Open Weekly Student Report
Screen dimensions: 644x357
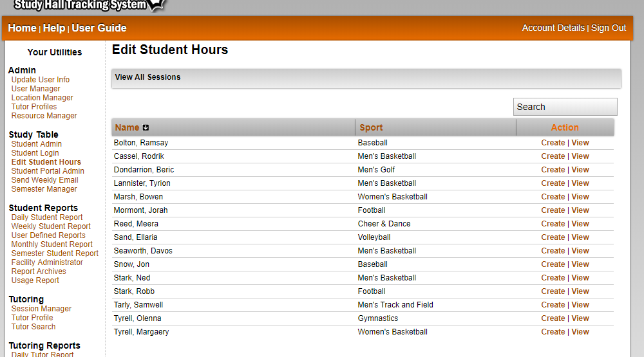(x=51, y=226)
